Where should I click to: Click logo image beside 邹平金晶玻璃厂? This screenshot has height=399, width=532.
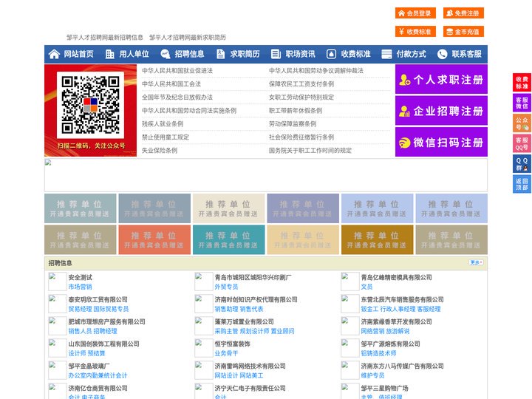pyautogui.click(x=57, y=370)
